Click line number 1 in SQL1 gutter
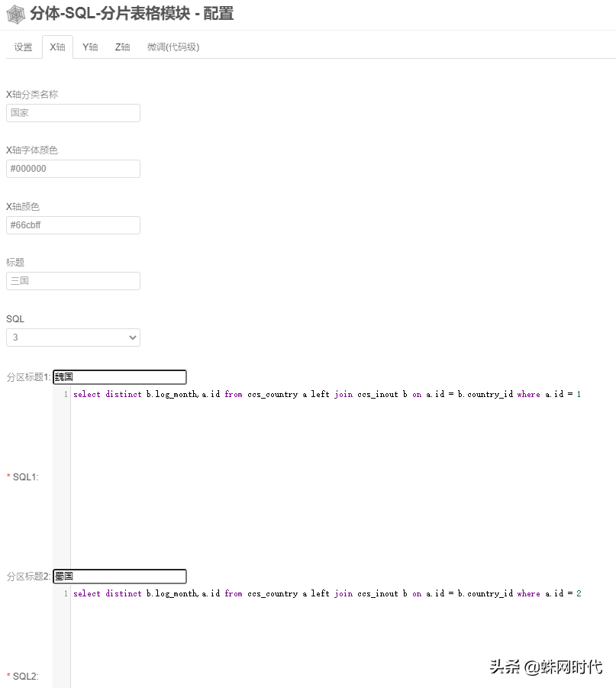 tap(66, 394)
